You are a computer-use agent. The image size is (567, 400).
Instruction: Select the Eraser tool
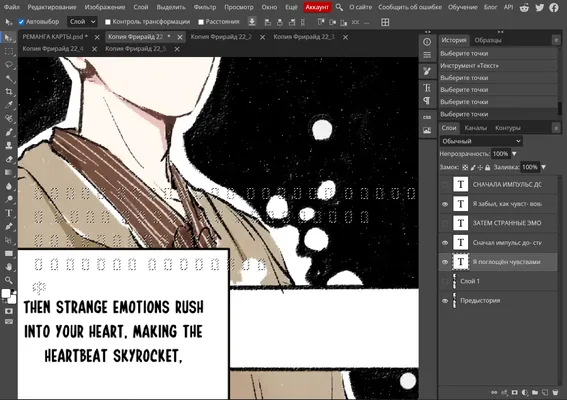(x=9, y=159)
